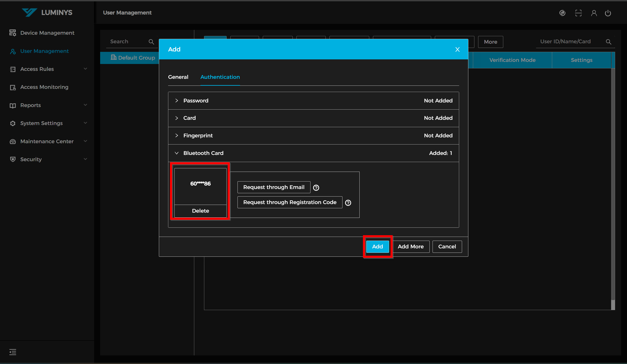Click the help icon beside Registration Code button
627x364 pixels.
click(x=348, y=203)
